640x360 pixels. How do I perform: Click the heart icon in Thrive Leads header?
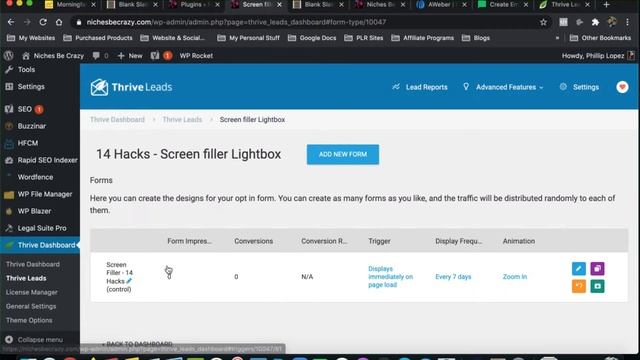click(x=622, y=87)
